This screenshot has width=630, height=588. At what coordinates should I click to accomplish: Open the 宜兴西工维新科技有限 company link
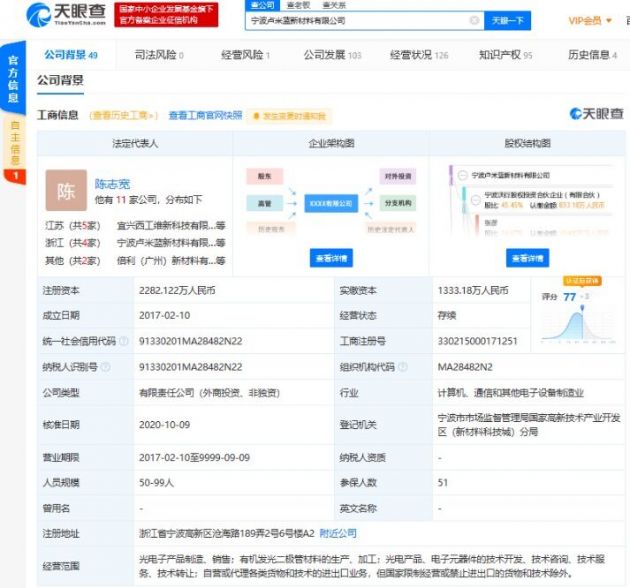click(x=171, y=225)
